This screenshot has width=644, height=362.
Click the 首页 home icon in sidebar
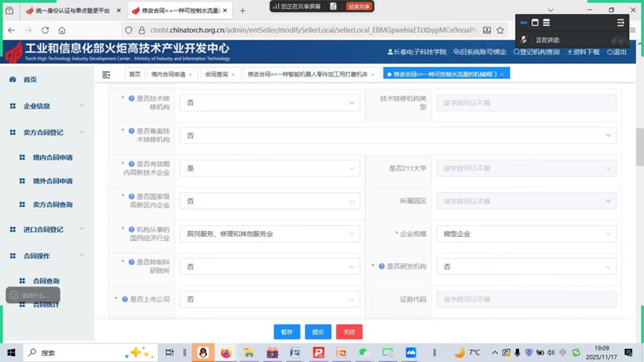[x=13, y=80]
